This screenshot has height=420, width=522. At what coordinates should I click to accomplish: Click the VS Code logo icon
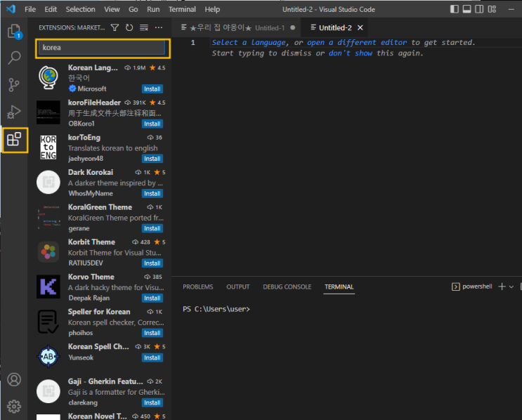click(x=11, y=9)
